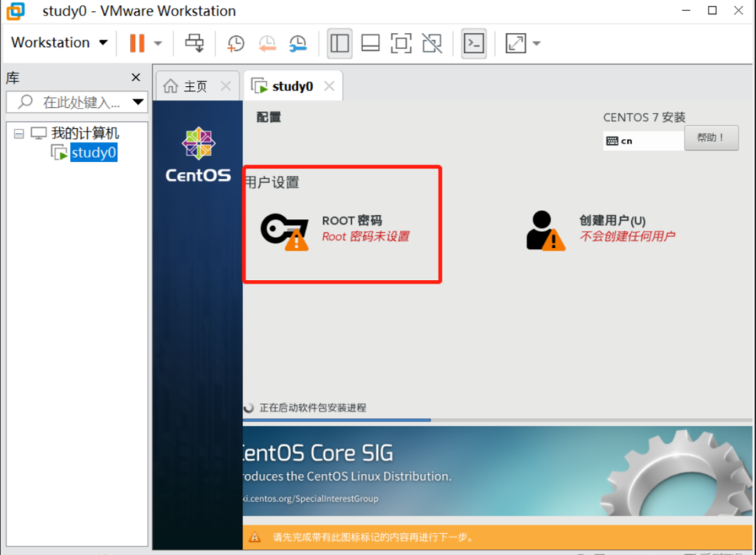Toggle the thumbnail bar view icon
Image resolution: width=756 pixels, height=555 pixels.
(370, 43)
